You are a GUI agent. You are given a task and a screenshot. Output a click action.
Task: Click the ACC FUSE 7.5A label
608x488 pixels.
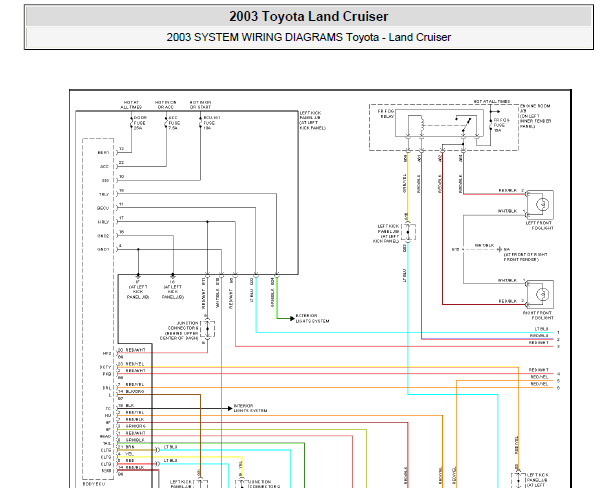pos(174,123)
